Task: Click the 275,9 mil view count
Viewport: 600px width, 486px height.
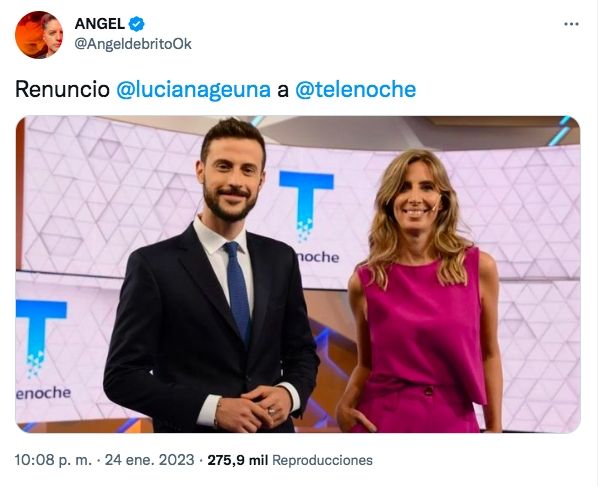Action: click(x=238, y=460)
